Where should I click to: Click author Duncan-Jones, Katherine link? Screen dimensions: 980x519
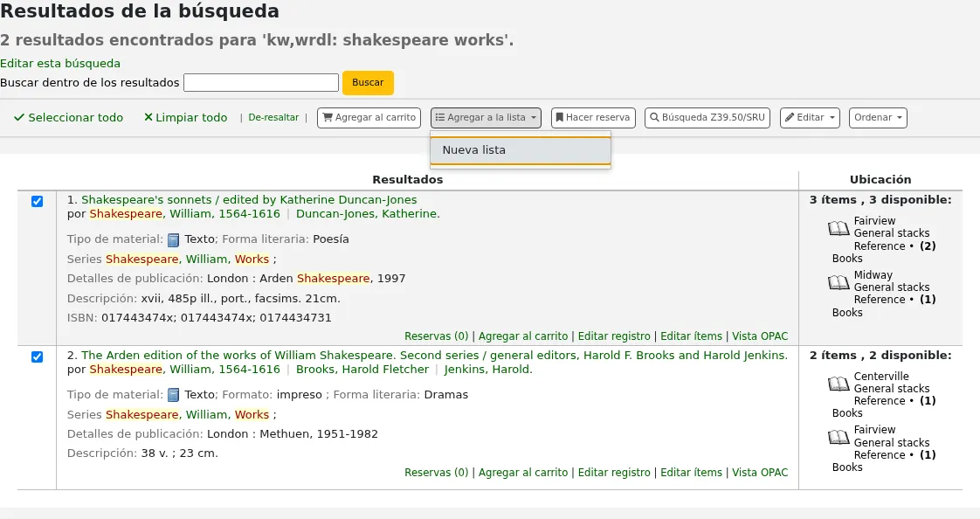pos(368,214)
